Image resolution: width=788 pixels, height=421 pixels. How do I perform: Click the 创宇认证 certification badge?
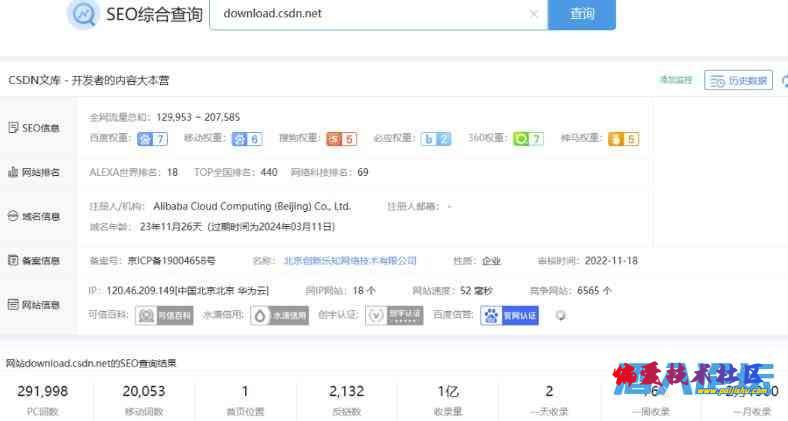coord(389,315)
